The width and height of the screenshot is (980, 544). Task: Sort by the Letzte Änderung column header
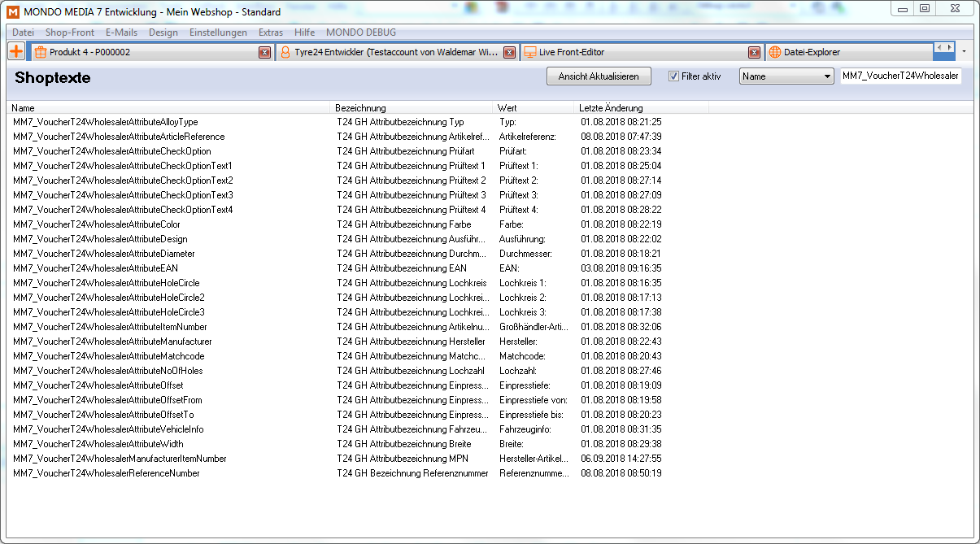611,108
